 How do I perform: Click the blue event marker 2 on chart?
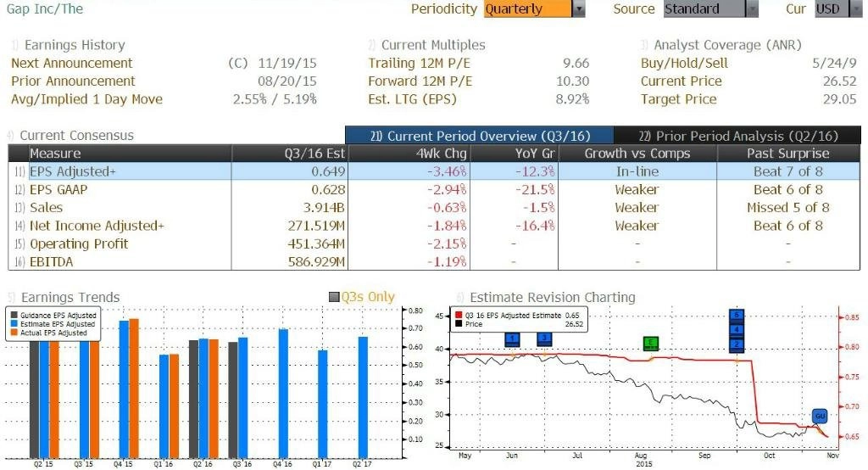click(x=737, y=344)
